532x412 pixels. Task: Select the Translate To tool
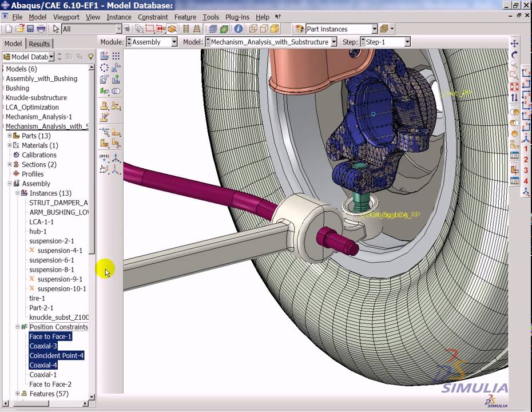(x=116, y=80)
